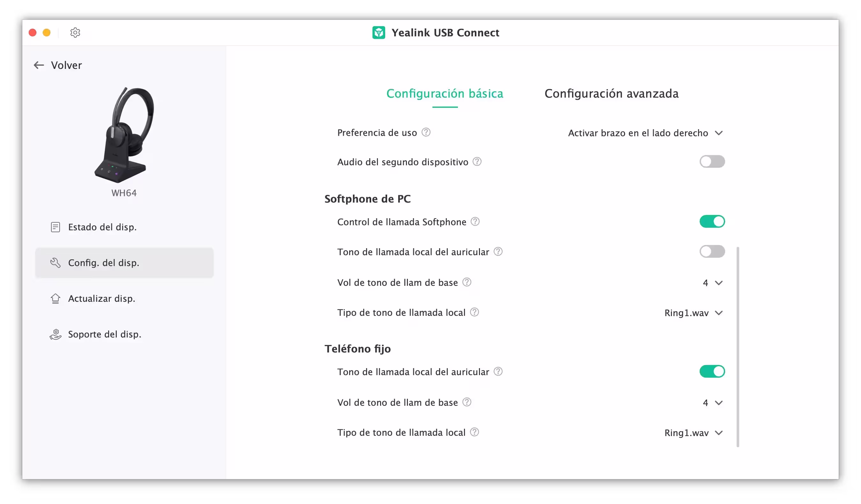Click the document icon beside Estado del disp.
The height and width of the screenshot is (504, 861).
point(55,227)
